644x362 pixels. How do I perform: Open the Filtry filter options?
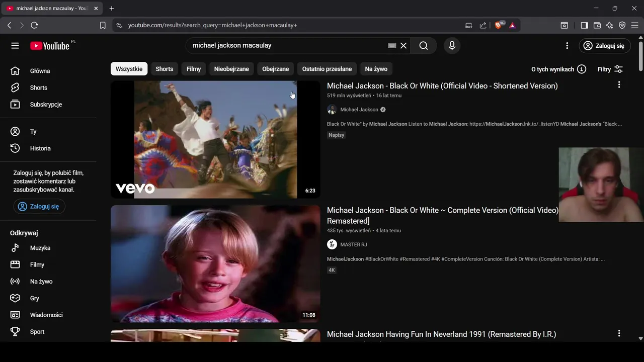click(x=610, y=69)
